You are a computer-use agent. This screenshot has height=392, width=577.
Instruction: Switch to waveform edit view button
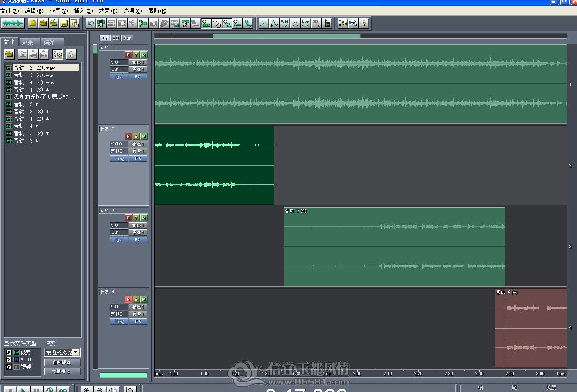tap(13, 23)
